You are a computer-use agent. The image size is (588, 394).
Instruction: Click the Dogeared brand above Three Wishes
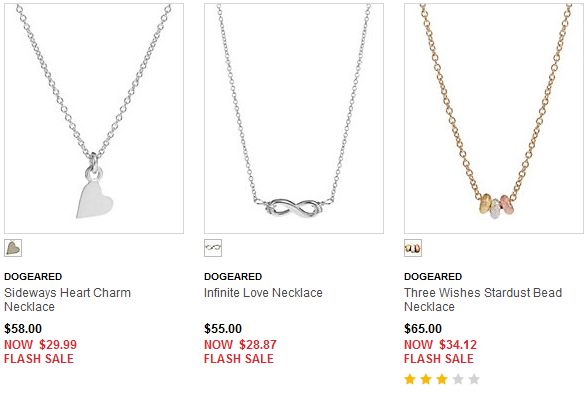(x=433, y=277)
